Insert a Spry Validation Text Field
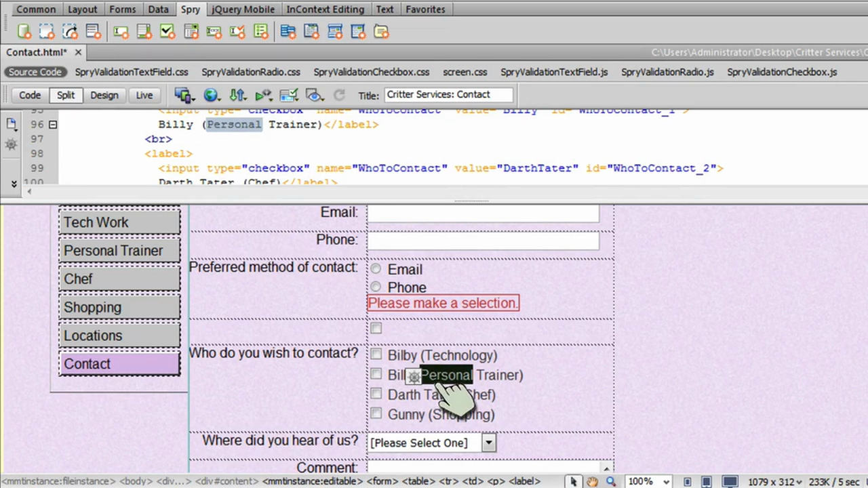 pos(121,31)
